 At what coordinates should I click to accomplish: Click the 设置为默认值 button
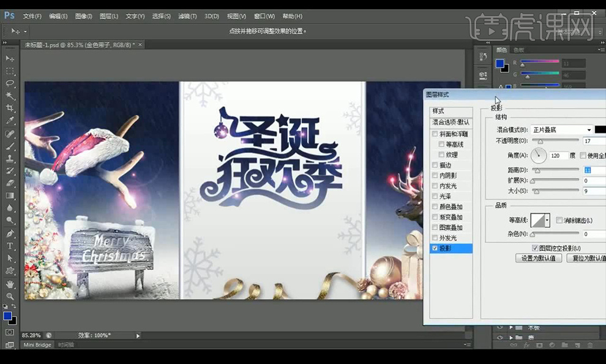(x=539, y=258)
